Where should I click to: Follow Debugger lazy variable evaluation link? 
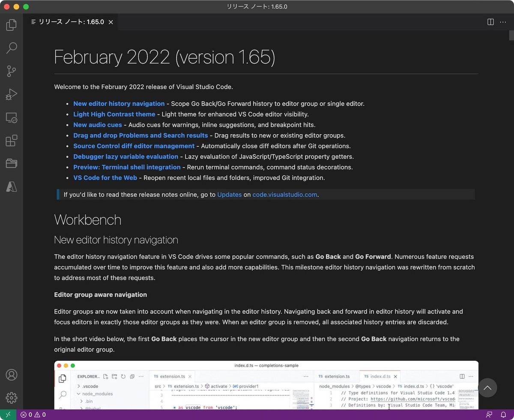(x=126, y=157)
